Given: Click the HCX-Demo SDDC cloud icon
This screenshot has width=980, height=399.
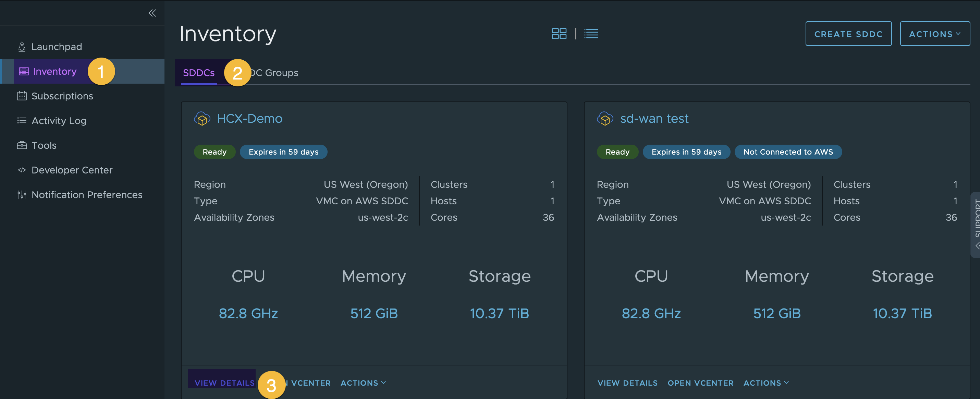Looking at the screenshot, I should tap(202, 119).
